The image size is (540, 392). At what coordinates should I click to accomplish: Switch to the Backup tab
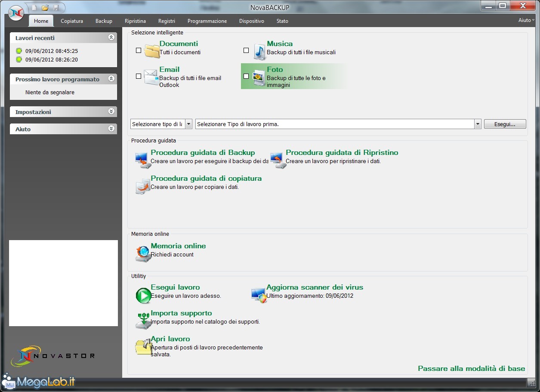[x=104, y=21]
